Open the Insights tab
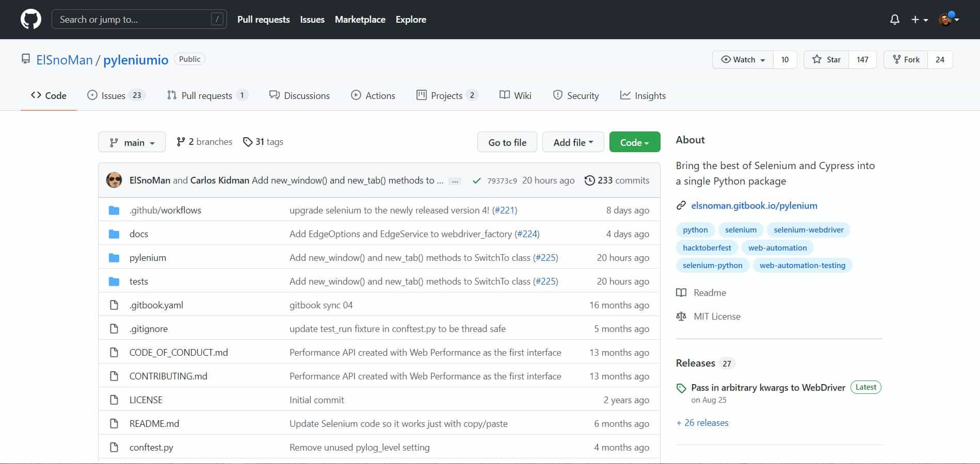 [643, 95]
